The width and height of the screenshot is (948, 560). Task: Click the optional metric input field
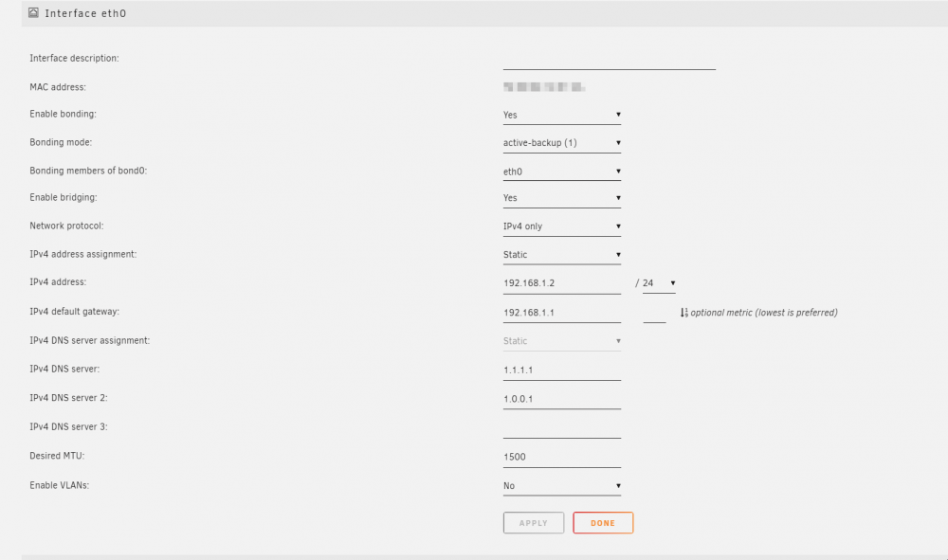(654, 313)
